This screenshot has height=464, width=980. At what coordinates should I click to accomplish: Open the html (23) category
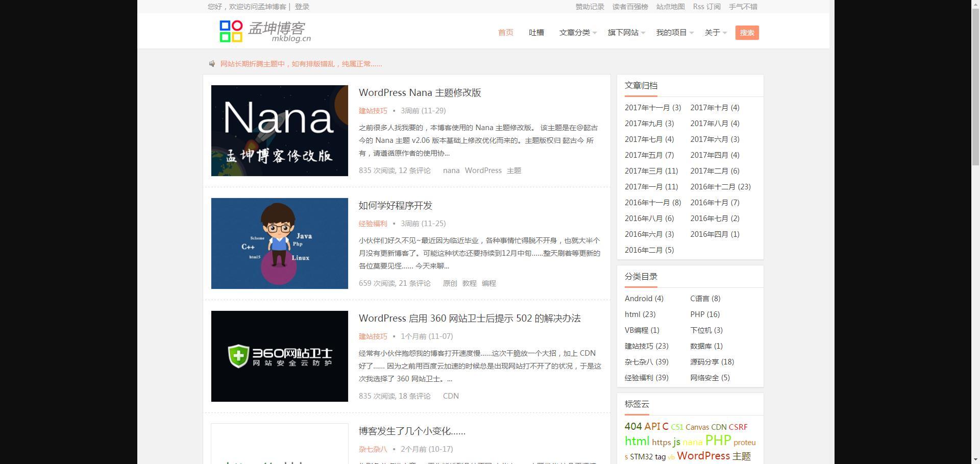(640, 314)
